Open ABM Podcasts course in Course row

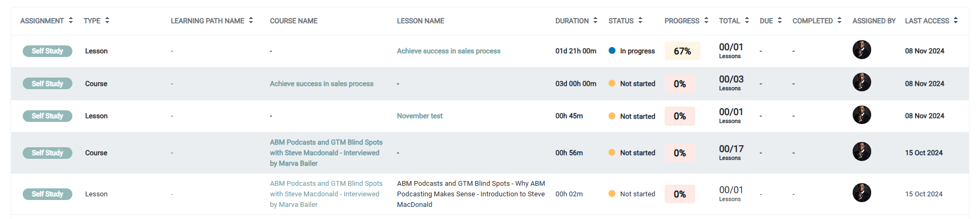pyautogui.click(x=326, y=153)
